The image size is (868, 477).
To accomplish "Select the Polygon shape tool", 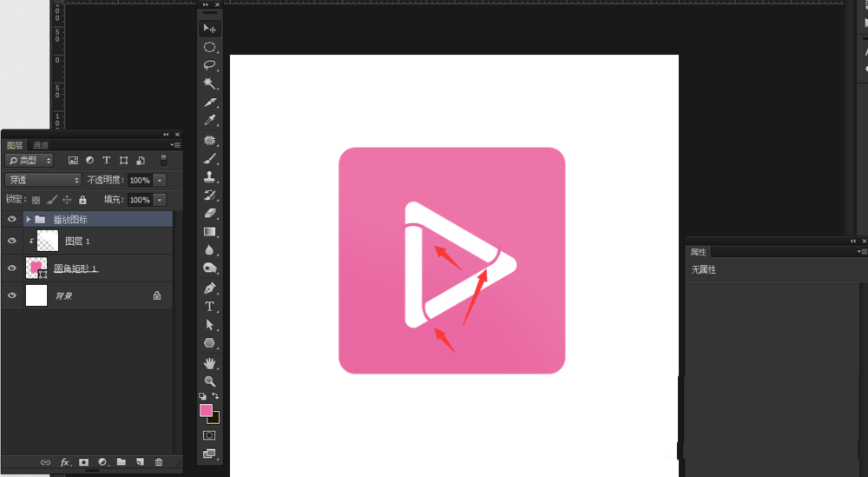I will pyautogui.click(x=210, y=343).
